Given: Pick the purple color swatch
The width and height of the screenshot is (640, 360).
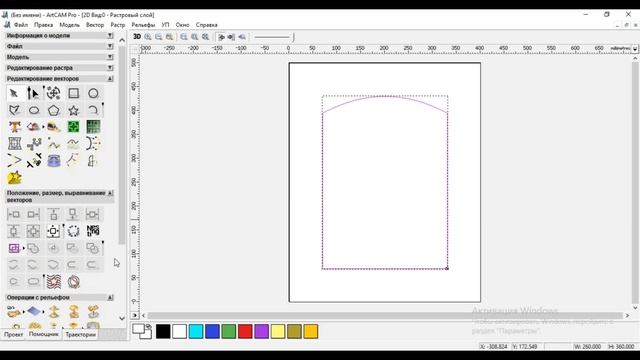Looking at the screenshot, I should tap(261, 331).
